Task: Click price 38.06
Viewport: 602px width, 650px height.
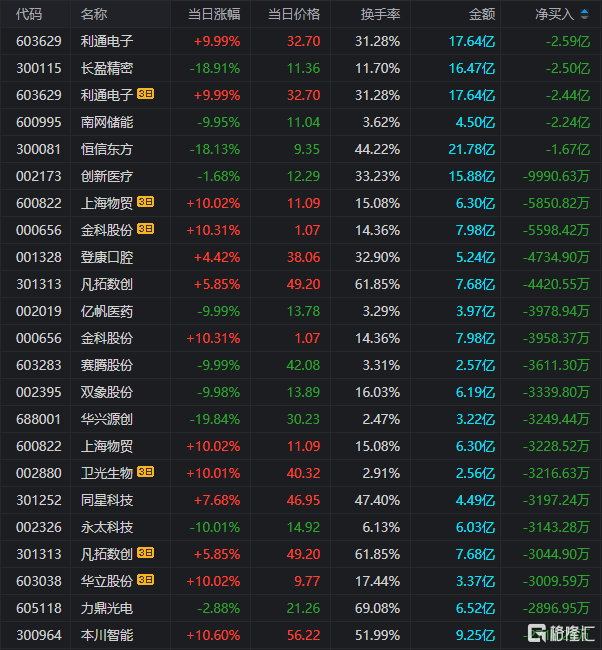Action: [x=303, y=257]
